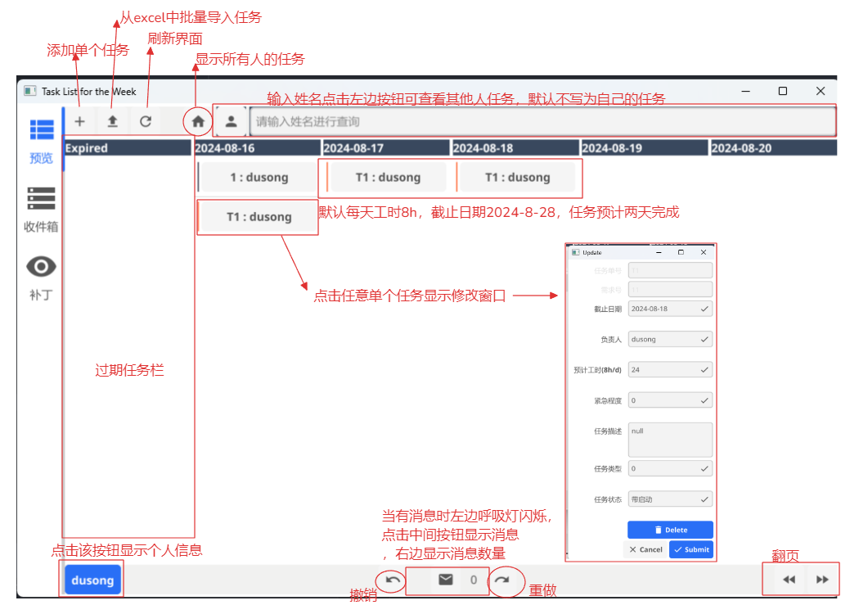Select the 预览 sidebar tab
The image size is (868, 614).
(x=41, y=140)
